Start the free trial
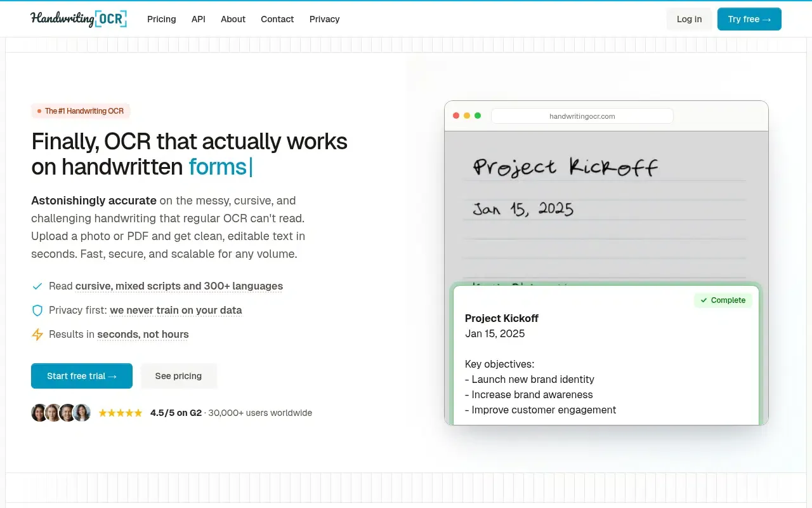 [82, 376]
